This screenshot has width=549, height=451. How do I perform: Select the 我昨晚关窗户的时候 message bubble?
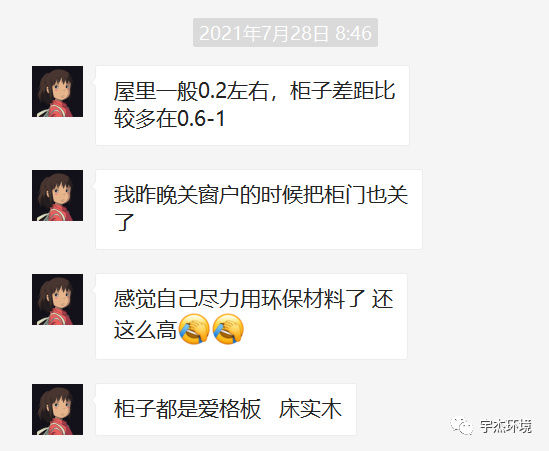click(x=259, y=209)
